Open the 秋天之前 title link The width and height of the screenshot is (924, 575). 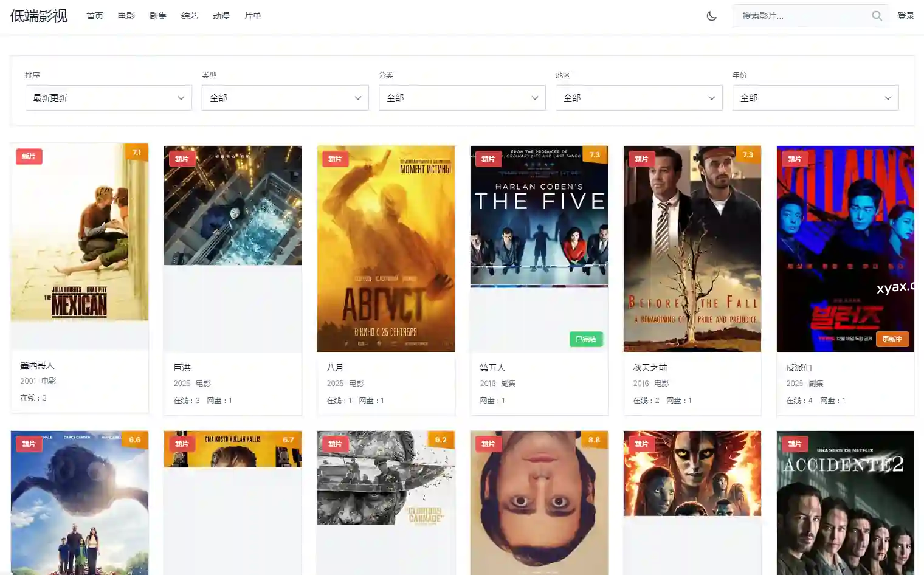650,368
